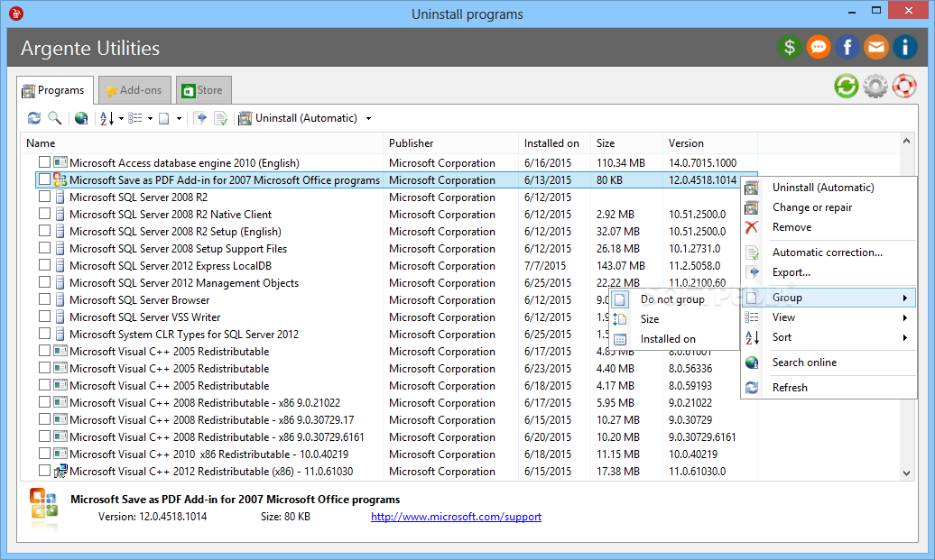935x560 pixels.
Task: Click the list view toolbar icon
Action: pos(135,118)
